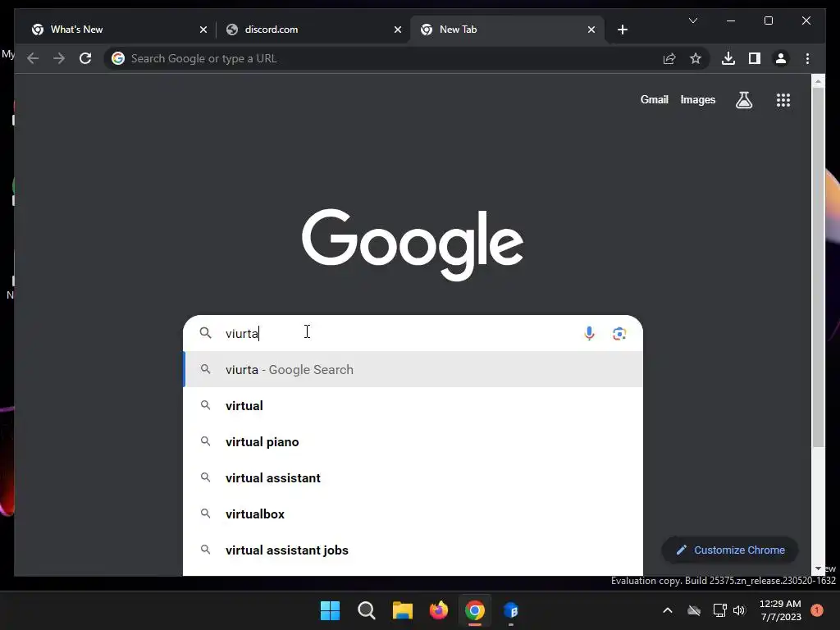Reload the page with the refresh icon
840x630 pixels.
(85, 58)
